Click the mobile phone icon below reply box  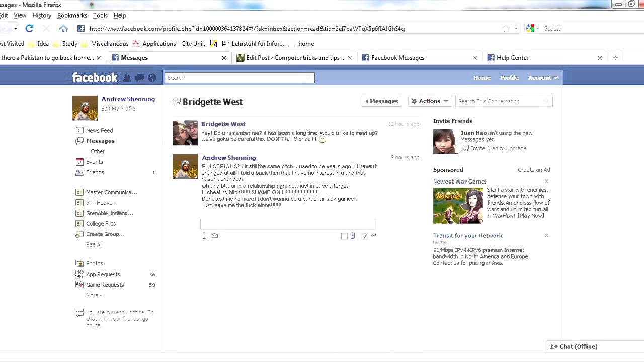pos(353,235)
